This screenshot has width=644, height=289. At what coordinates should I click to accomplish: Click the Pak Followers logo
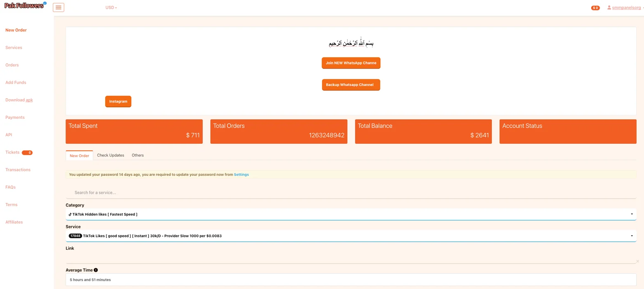23,5
